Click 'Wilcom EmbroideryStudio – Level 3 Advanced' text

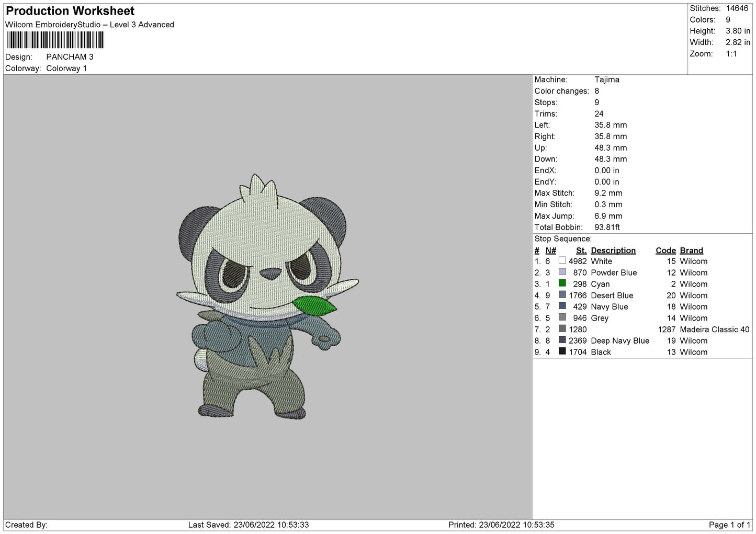[x=89, y=25]
